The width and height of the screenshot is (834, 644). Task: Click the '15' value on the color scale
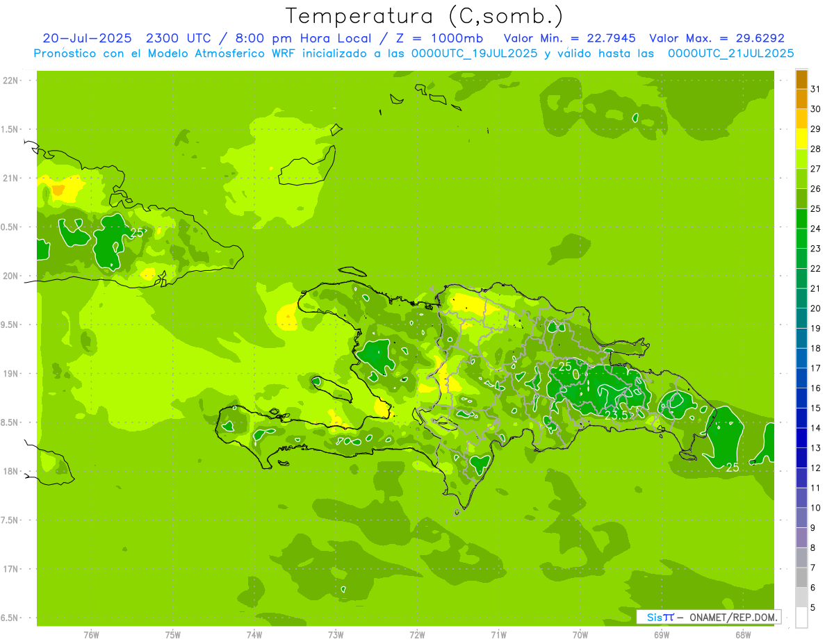pos(816,408)
